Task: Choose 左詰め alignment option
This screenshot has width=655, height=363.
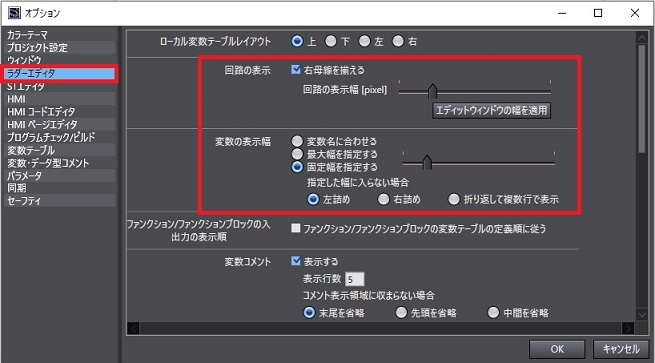Action: tap(313, 199)
